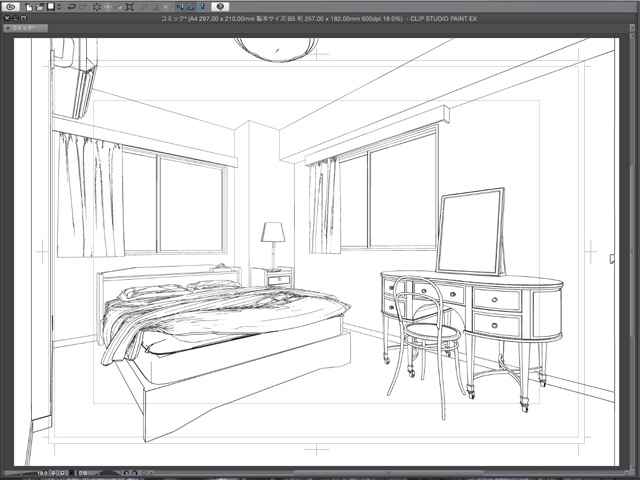Clear the selection with dotted circle icon

coord(97,7)
